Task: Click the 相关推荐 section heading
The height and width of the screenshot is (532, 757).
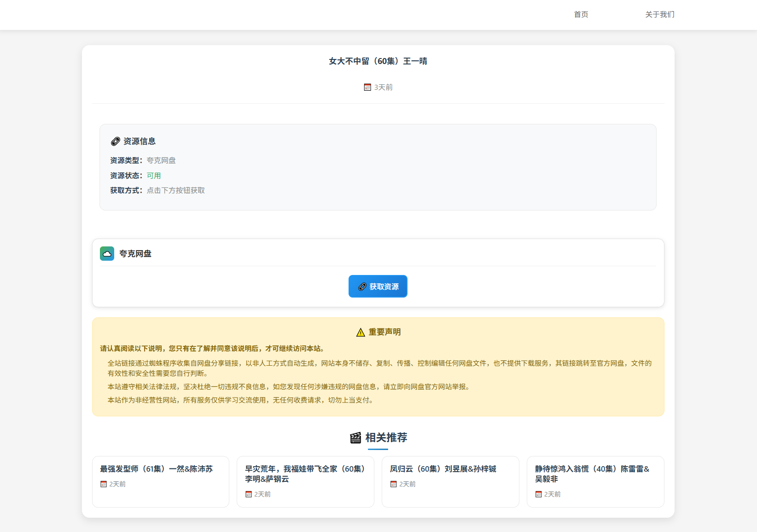Action: click(386, 438)
